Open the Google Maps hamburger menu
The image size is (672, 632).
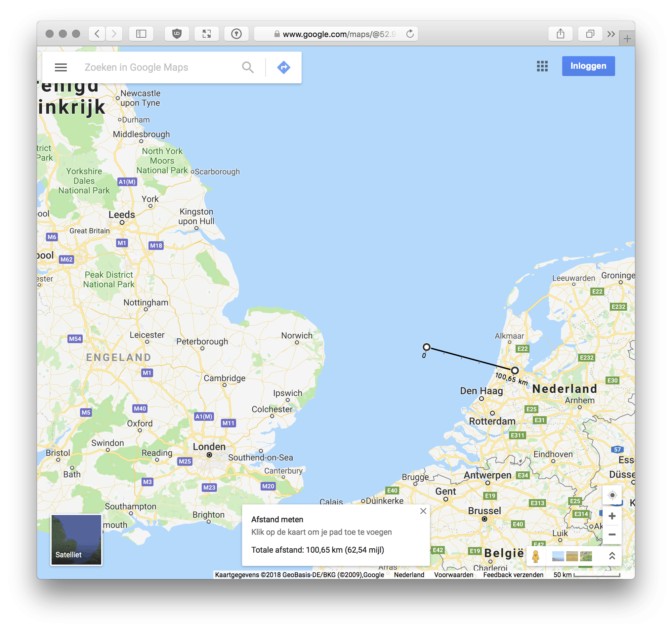(61, 67)
